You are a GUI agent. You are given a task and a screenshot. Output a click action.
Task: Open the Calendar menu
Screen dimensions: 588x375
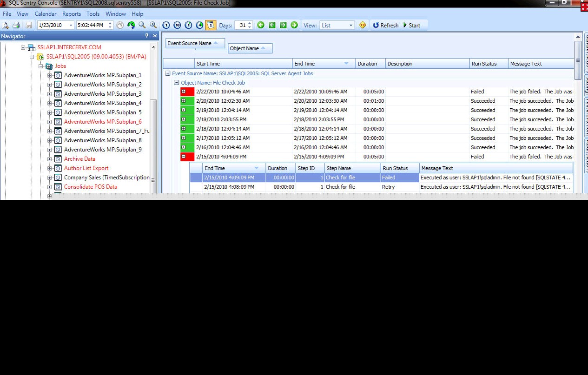(x=46, y=14)
